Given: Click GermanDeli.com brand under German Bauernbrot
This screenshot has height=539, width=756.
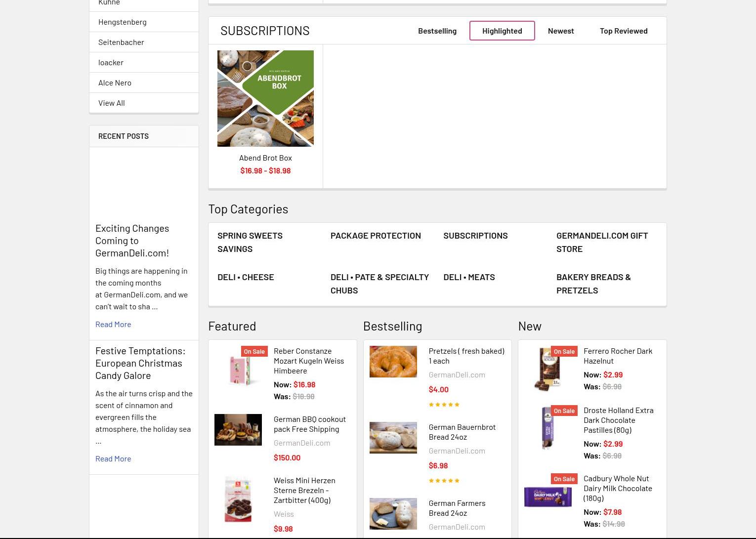Looking at the screenshot, I should click(x=457, y=451).
